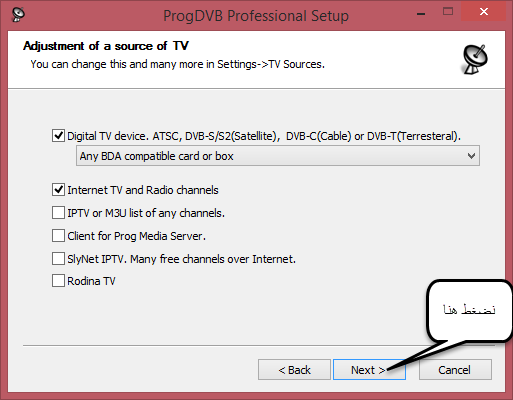513x400 pixels.
Task: Enable Client for Prog Media Server
Action: pos(58,235)
